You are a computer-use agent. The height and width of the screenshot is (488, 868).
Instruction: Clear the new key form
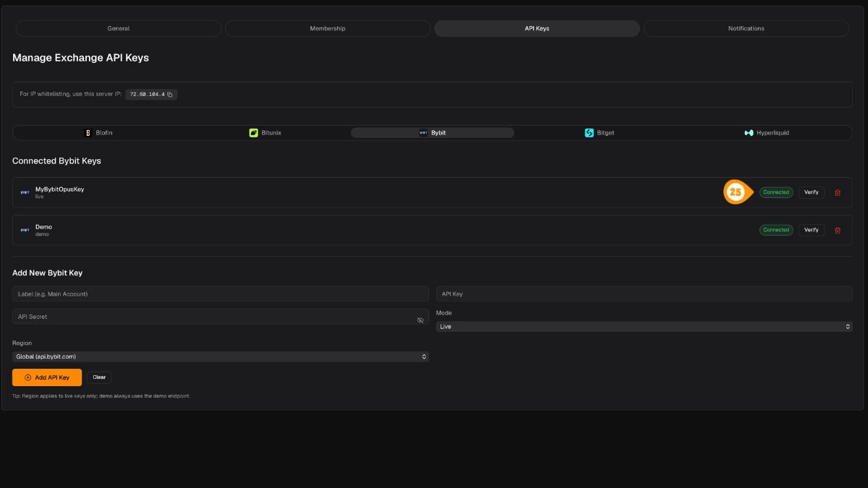[99, 377]
